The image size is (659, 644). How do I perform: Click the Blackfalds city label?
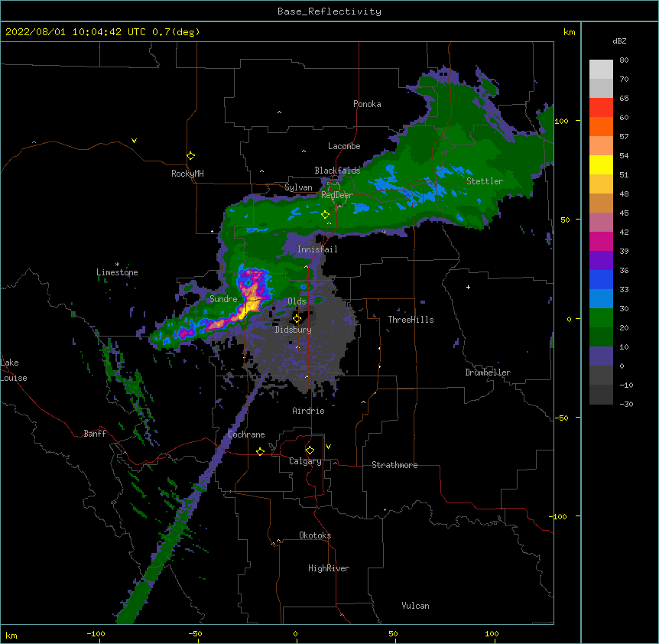(337, 171)
